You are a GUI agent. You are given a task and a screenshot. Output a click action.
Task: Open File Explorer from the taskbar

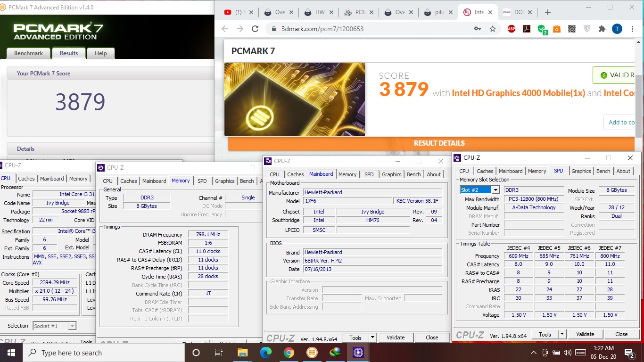click(x=242, y=353)
